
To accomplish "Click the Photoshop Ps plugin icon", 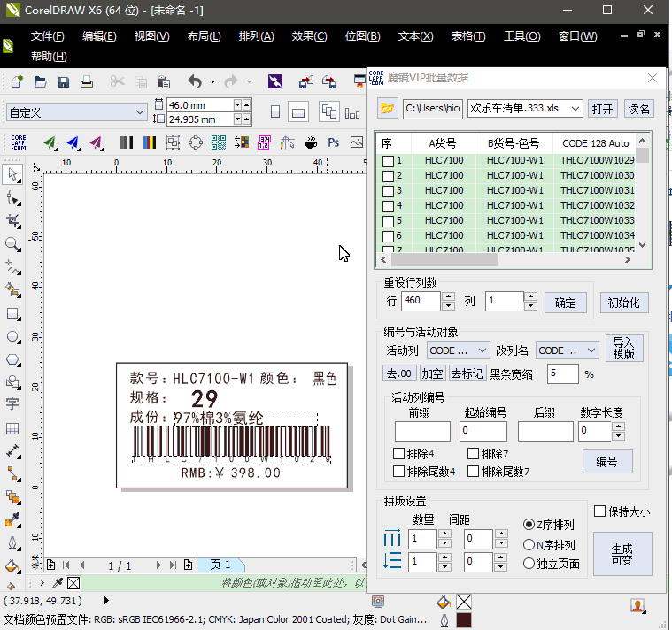I will 334,142.
